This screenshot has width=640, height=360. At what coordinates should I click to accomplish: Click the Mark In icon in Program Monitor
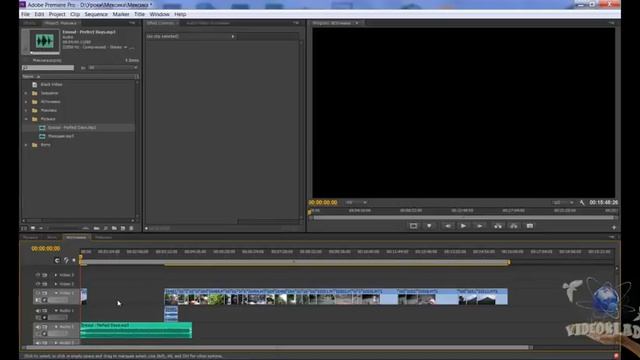[413, 226]
